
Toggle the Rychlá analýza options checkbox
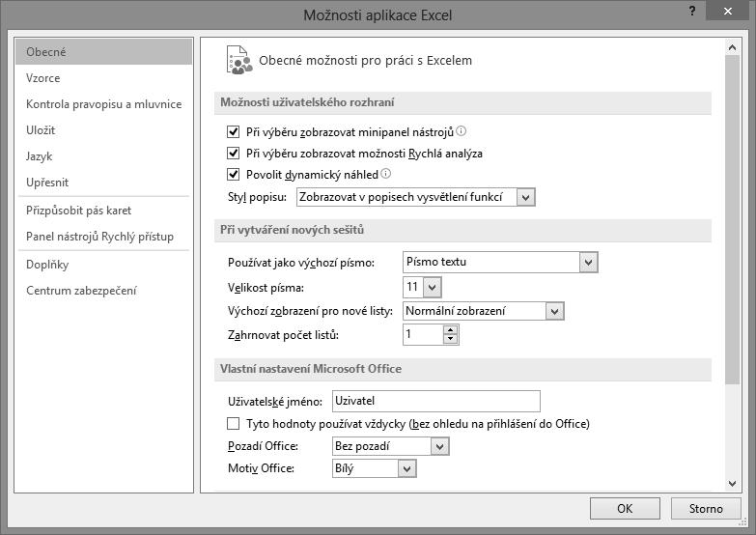click(x=234, y=153)
